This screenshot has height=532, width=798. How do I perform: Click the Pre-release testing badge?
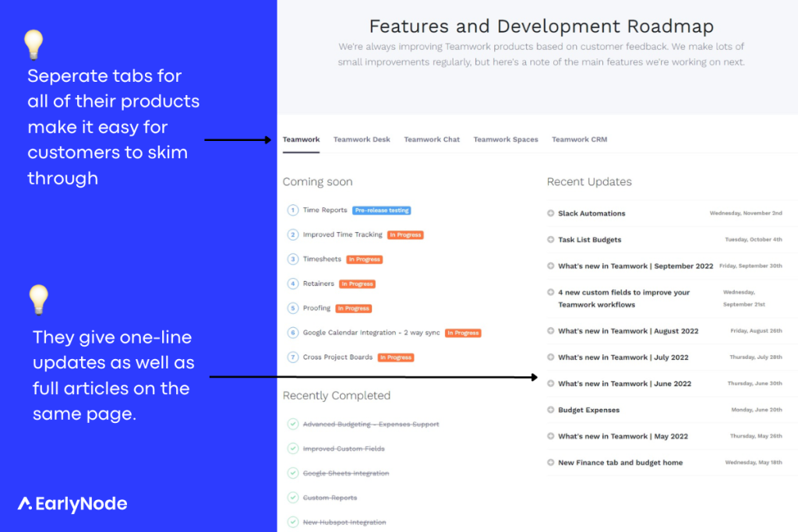pos(382,210)
